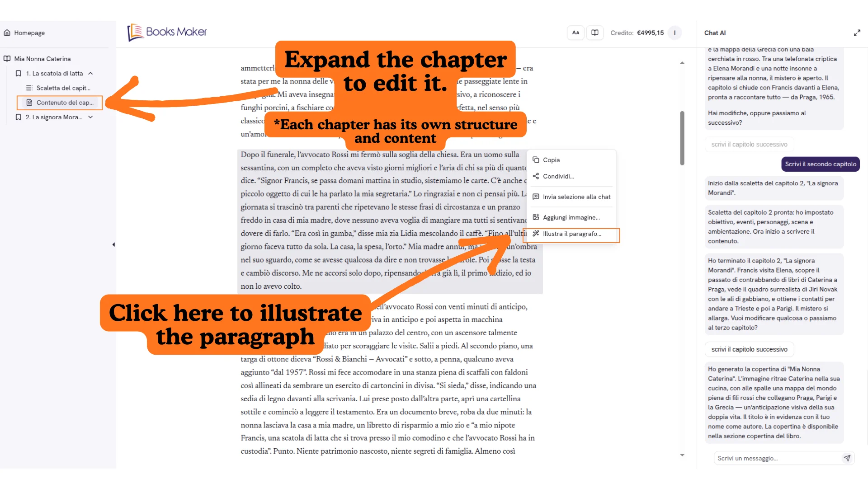Click the copy icon next to Copia

pyautogui.click(x=536, y=160)
